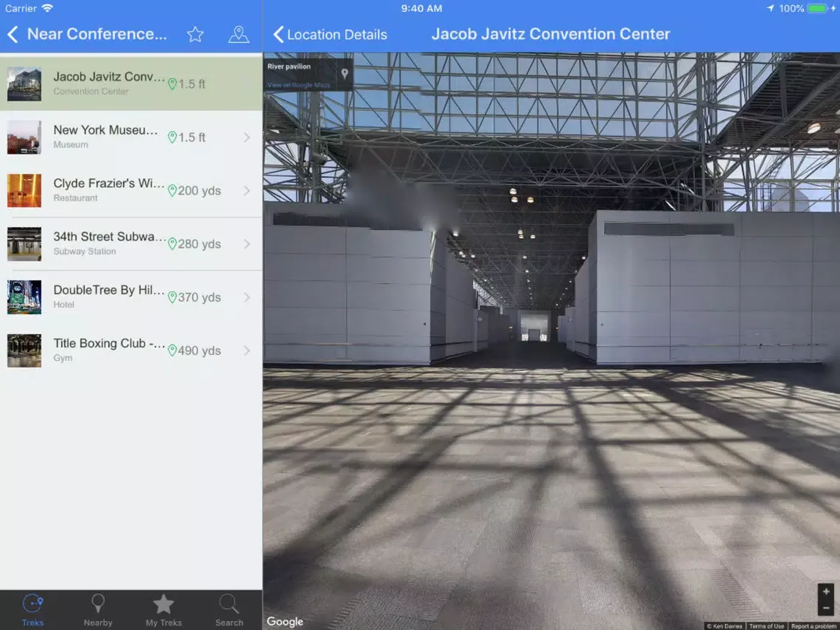Click Report a problem link
Viewport: 840px width, 630px height.
(x=813, y=626)
